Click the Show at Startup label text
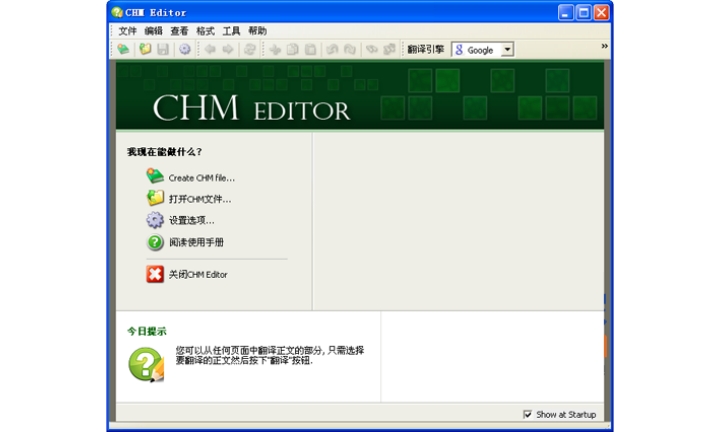The image size is (720, 432). click(566, 415)
